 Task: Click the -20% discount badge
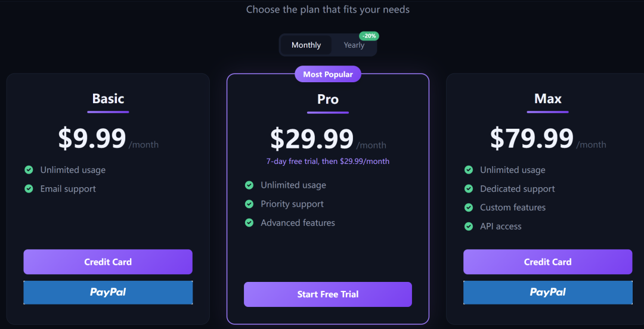pyautogui.click(x=369, y=36)
